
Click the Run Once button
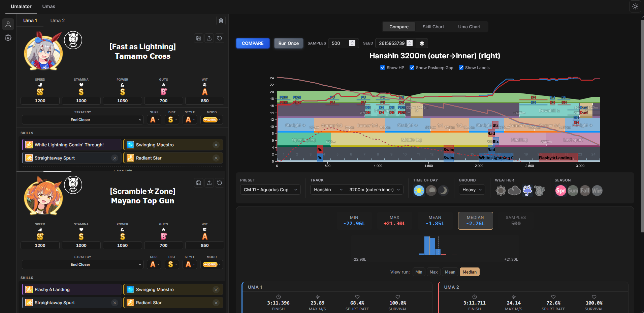tap(288, 43)
